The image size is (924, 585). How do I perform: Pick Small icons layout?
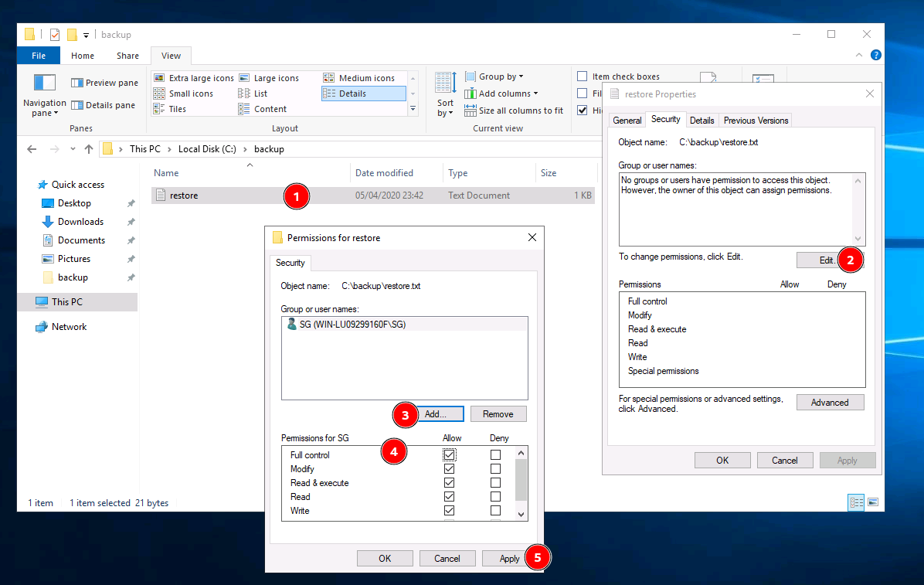[183, 94]
